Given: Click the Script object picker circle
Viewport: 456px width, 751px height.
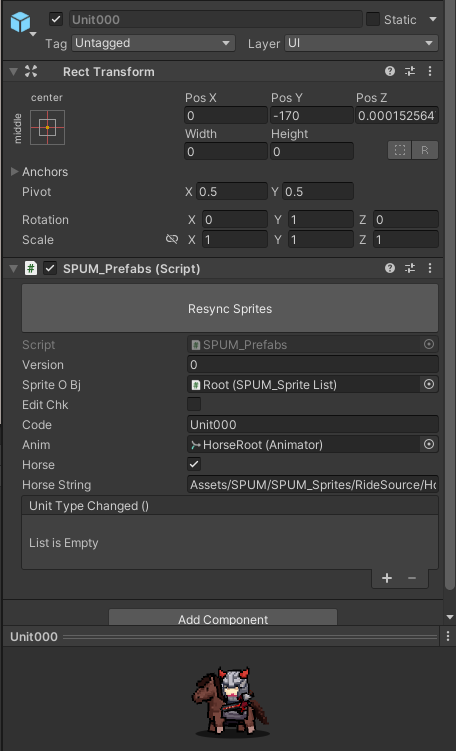Looking at the screenshot, I should (x=429, y=344).
